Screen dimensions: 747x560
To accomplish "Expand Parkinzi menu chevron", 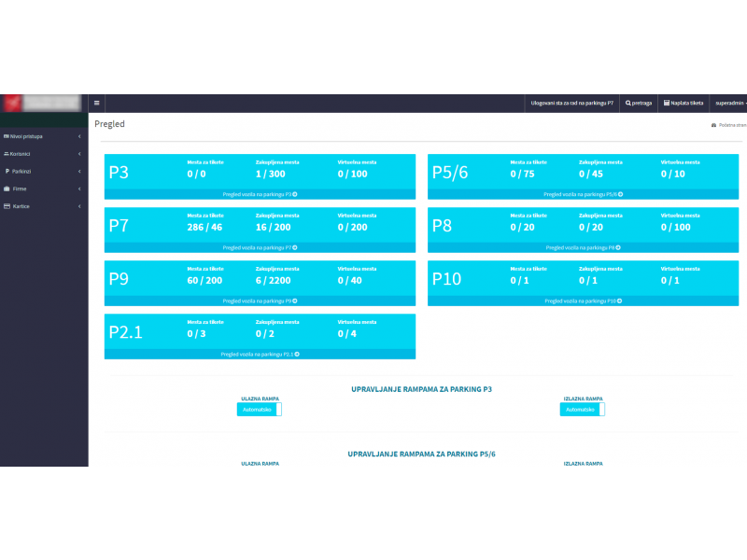I will coord(79,171).
